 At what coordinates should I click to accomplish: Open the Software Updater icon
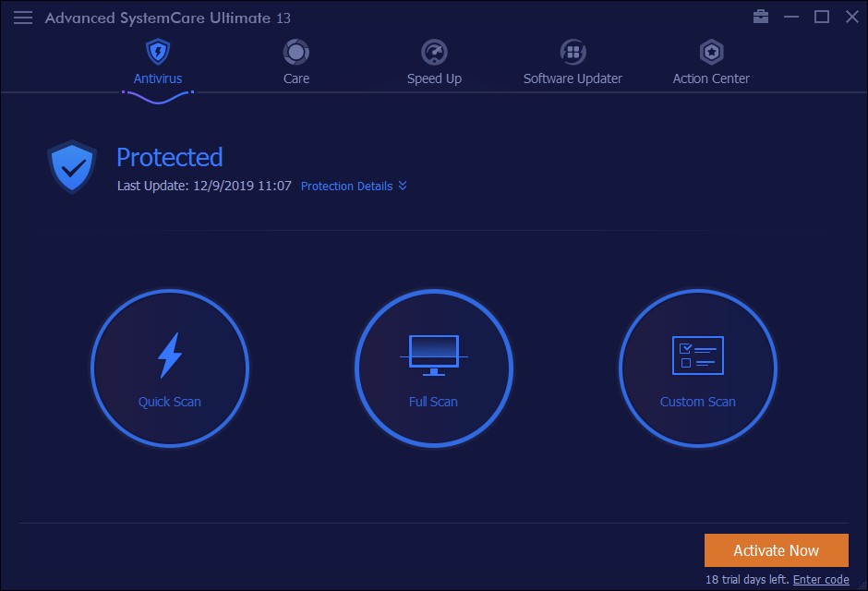[x=573, y=51]
